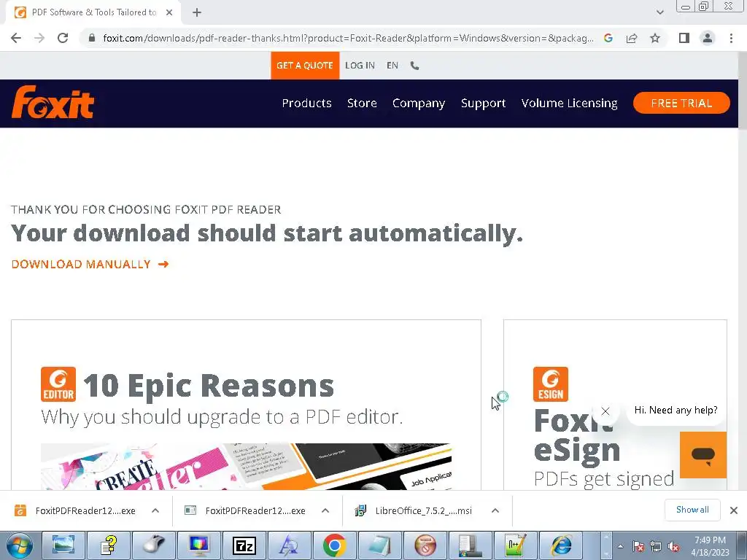The image size is (747, 560).
Task: Open the Log In link
Action: 360,66
